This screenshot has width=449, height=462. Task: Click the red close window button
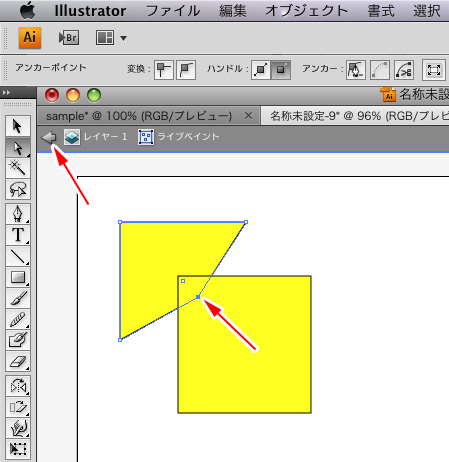pyautogui.click(x=52, y=95)
